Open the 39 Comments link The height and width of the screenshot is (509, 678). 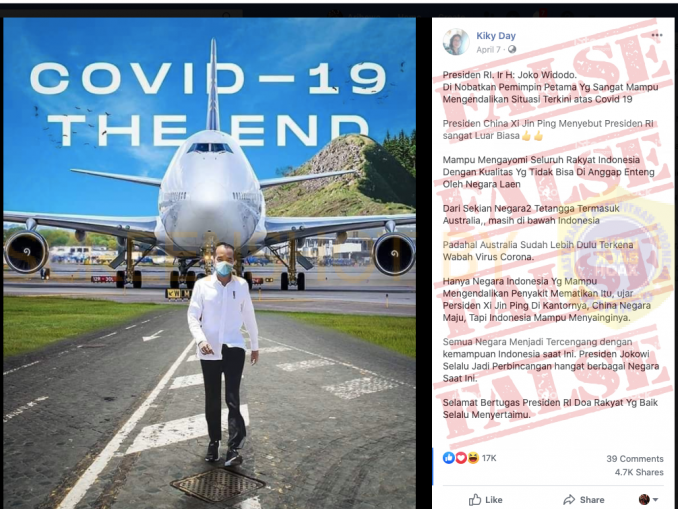coord(634,459)
